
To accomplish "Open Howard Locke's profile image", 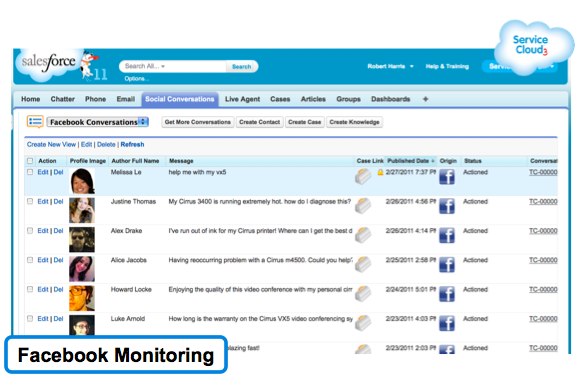I will pyautogui.click(x=82, y=298).
